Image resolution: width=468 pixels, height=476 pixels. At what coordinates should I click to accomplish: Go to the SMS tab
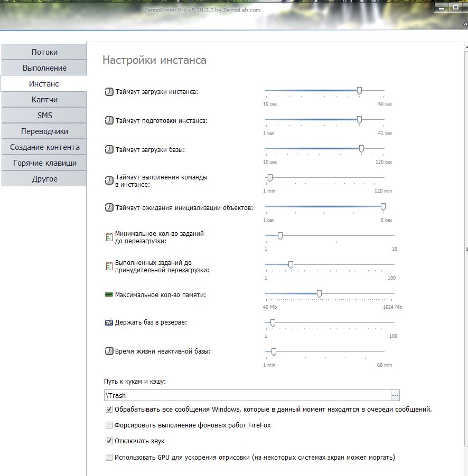(44, 115)
